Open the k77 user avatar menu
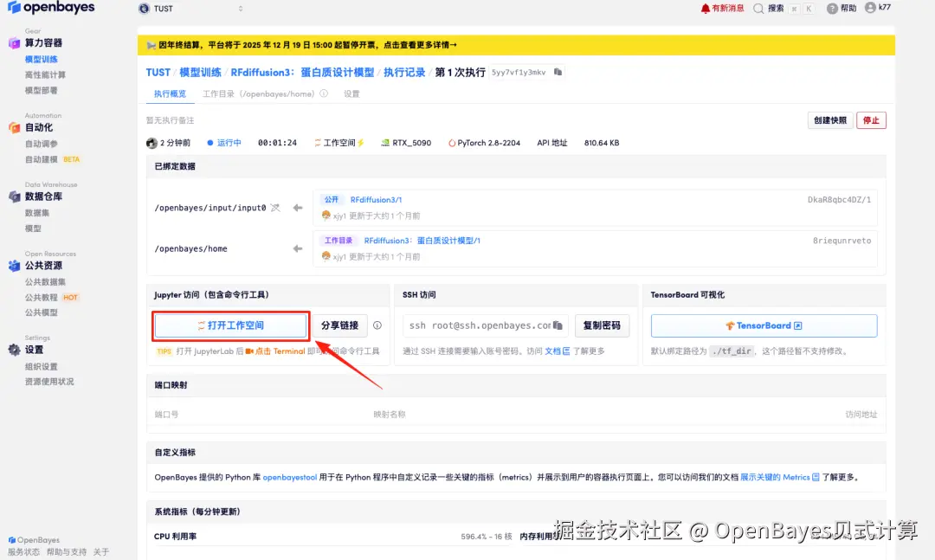Image resolution: width=935 pixels, height=560 pixels. (870, 8)
